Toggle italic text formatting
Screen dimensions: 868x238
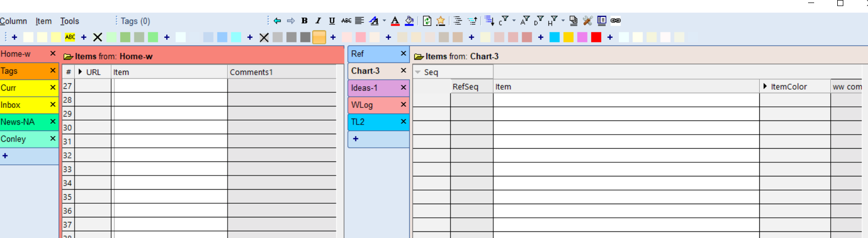coord(318,21)
